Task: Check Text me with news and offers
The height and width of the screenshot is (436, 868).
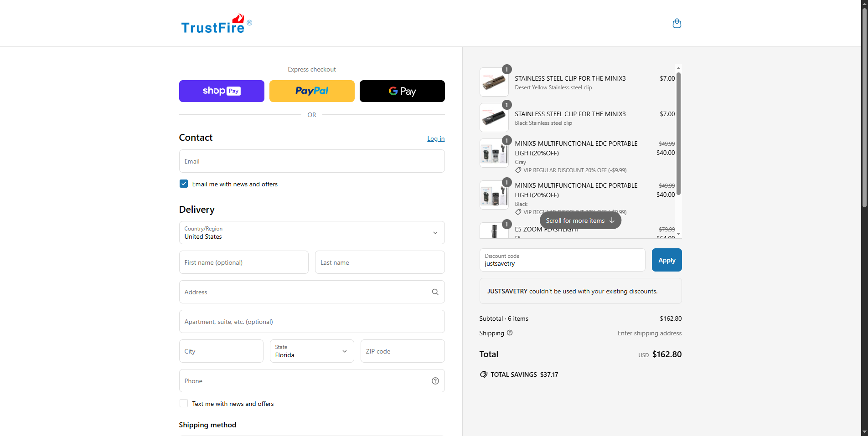Action: (184, 403)
